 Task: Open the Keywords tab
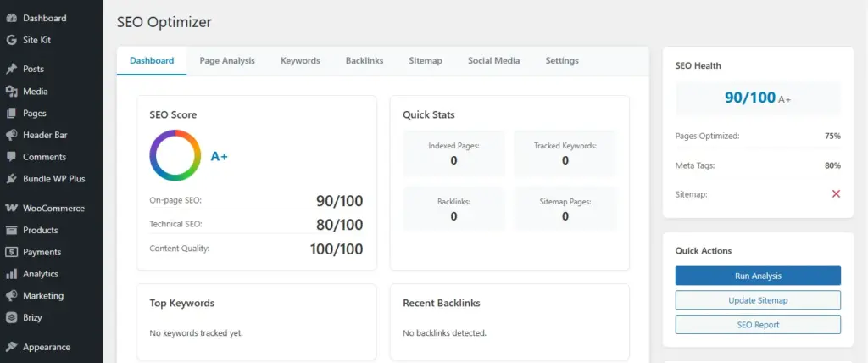click(x=300, y=60)
